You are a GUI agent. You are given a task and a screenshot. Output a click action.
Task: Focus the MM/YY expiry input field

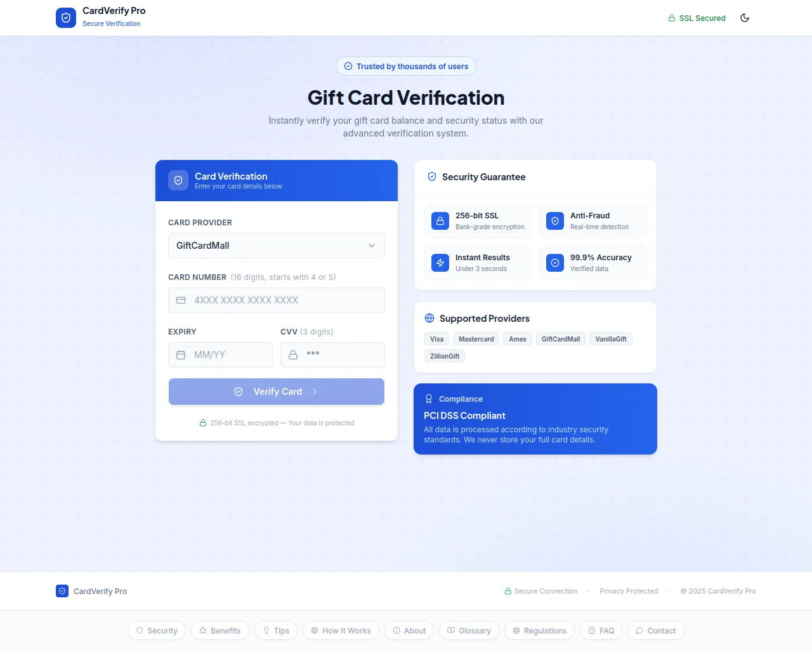click(x=220, y=355)
